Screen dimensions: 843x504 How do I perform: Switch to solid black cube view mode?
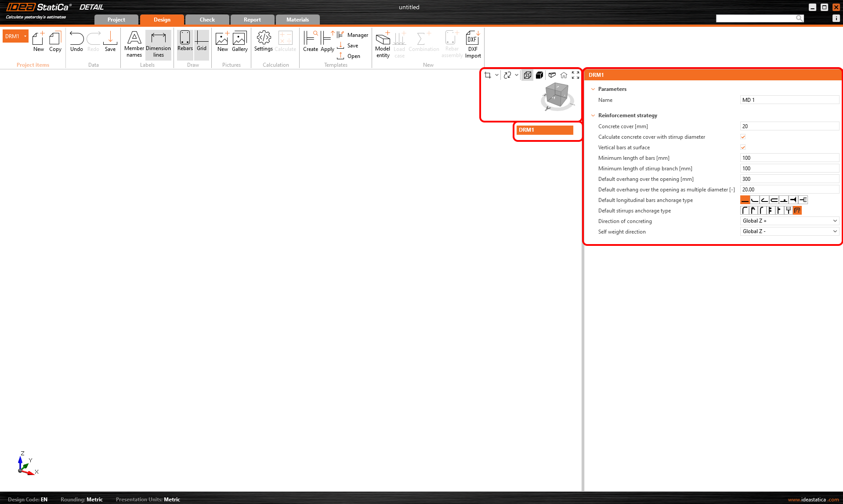(539, 75)
